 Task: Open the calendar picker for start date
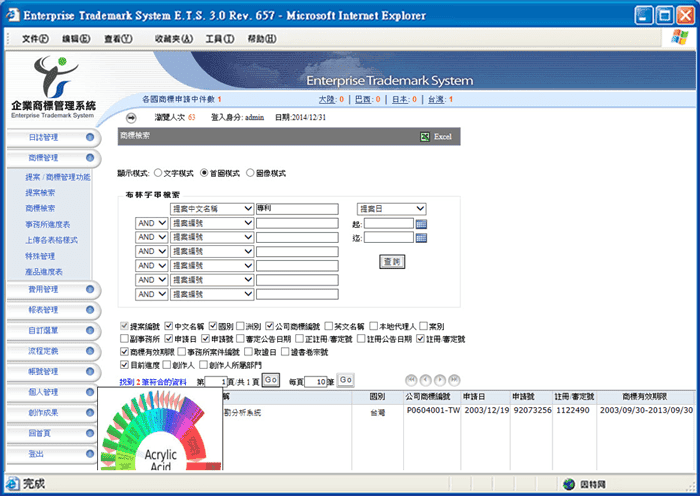point(421,224)
